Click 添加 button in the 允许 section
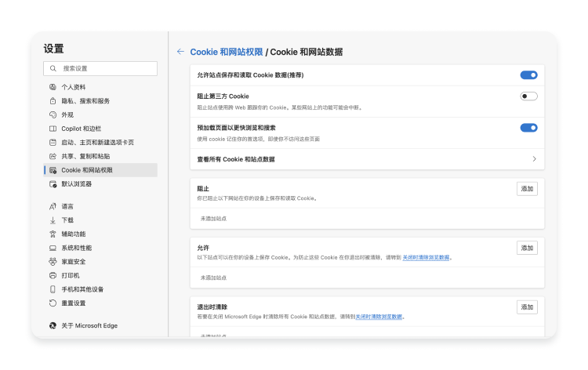588x370 pixels. coord(527,248)
